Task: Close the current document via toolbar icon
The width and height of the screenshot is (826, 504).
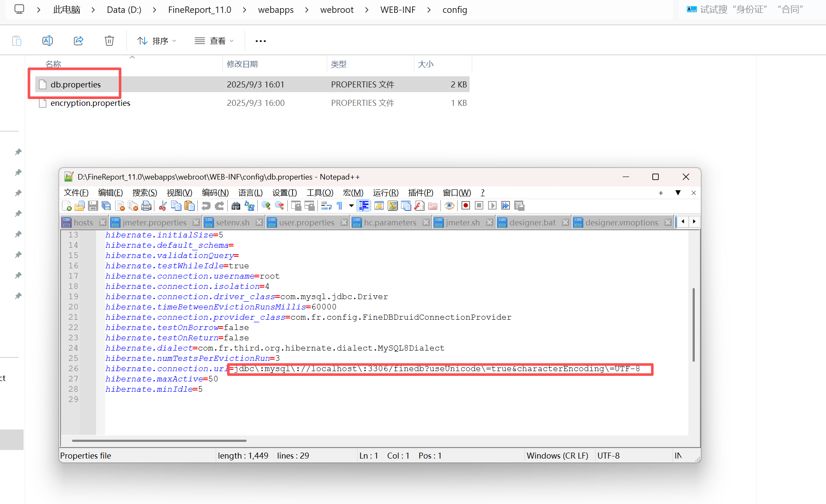Action: tap(120, 206)
